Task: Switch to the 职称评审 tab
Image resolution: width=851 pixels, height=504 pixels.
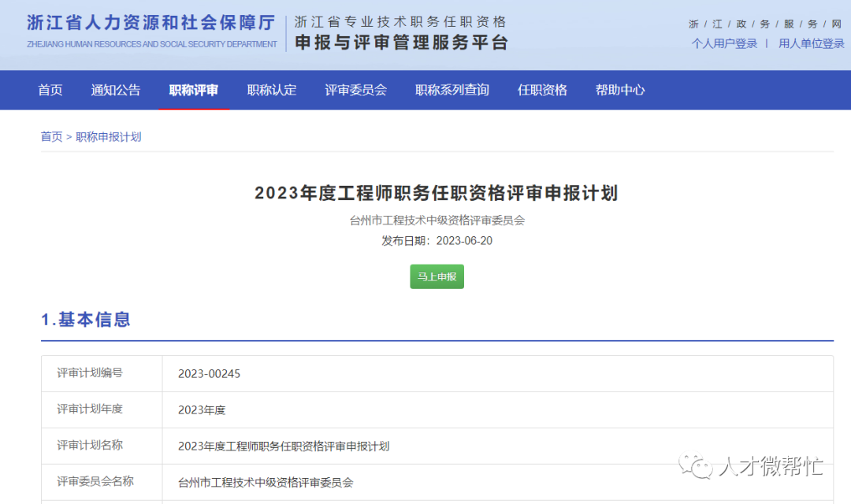Action: [194, 90]
